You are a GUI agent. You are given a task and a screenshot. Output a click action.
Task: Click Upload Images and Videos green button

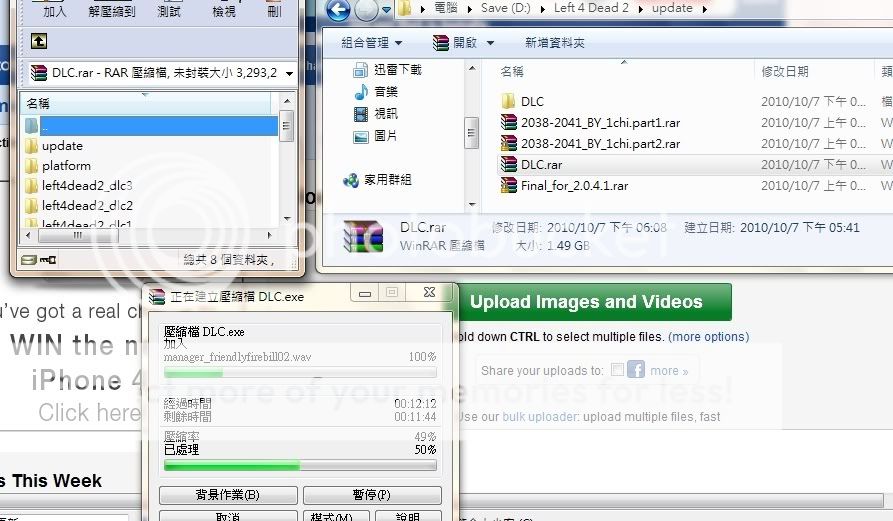coord(586,302)
